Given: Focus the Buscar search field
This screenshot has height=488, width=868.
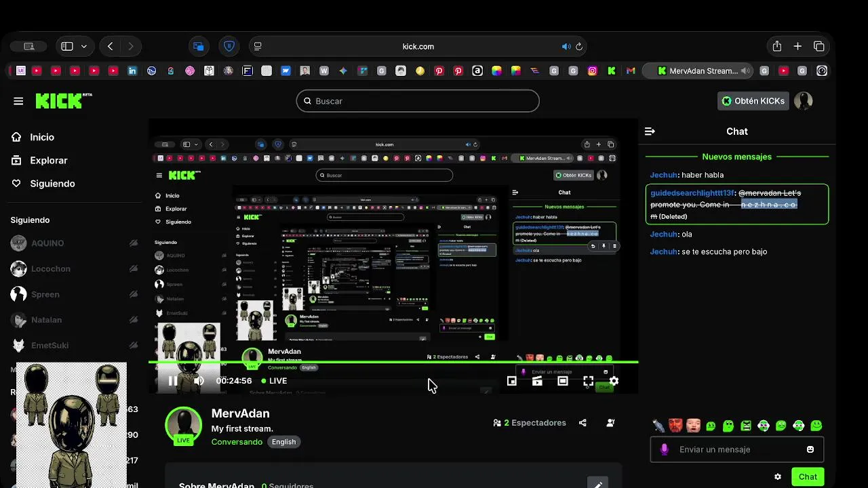Looking at the screenshot, I should coord(418,101).
